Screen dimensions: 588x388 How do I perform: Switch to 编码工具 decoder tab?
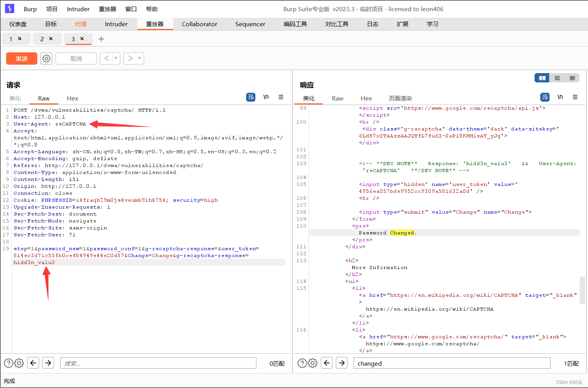click(295, 24)
